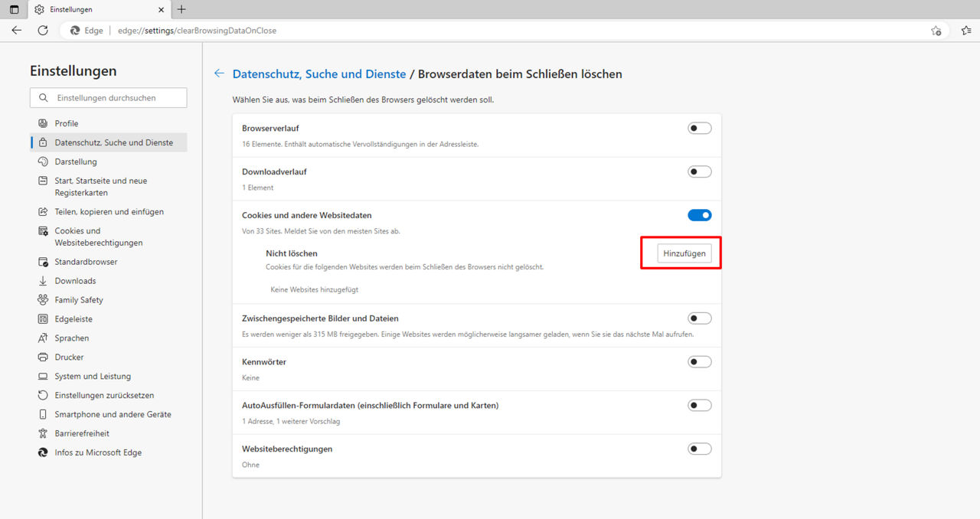980x519 pixels.
Task: Select the Drucker printer icon in sidebar
Action: coord(44,357)
